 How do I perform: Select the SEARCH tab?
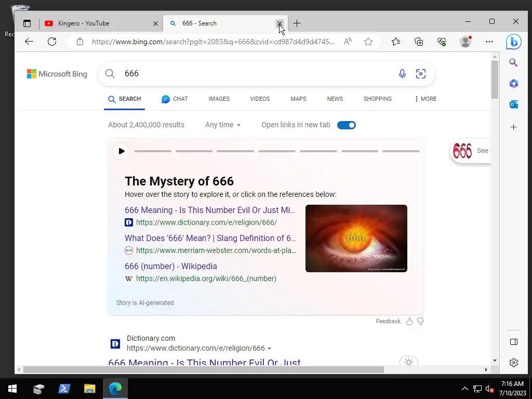tap(124, 99)
